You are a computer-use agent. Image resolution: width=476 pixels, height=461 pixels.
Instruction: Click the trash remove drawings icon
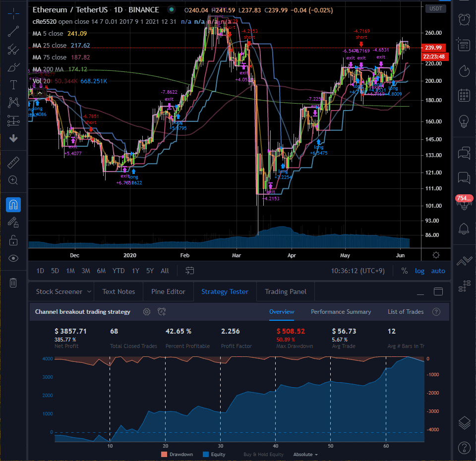[13, 283]
